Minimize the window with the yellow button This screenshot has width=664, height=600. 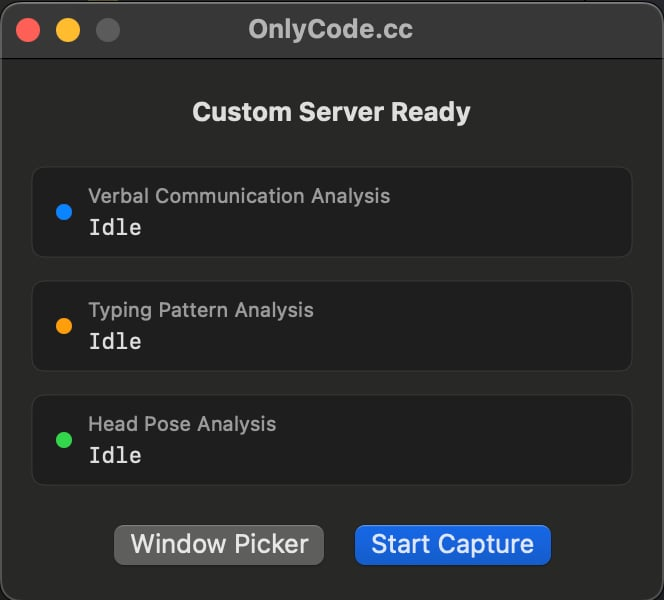[x=68, y=30]
